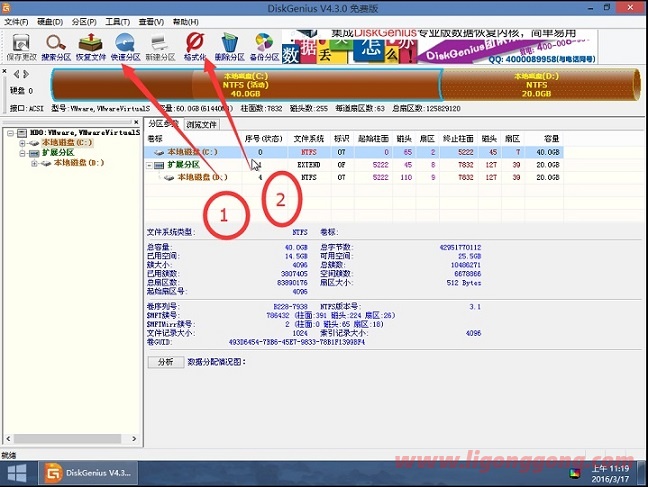Open the 硬盘(D) menu

[50, 22]
